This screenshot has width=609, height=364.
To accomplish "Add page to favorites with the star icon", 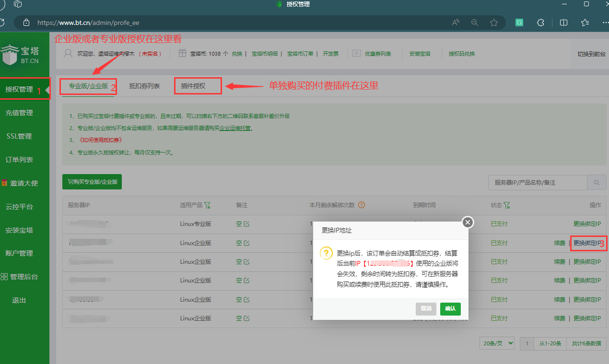I will tap(494, 22).
